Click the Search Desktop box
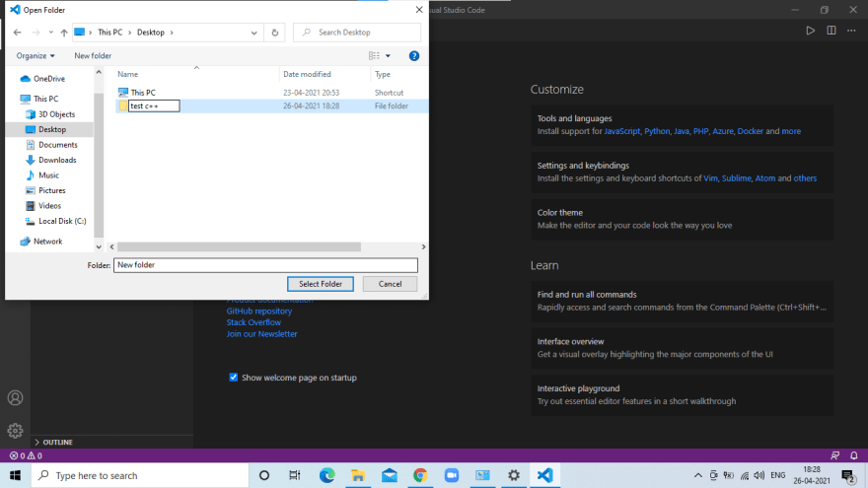868x488 pixels. (x=357, y=33)
